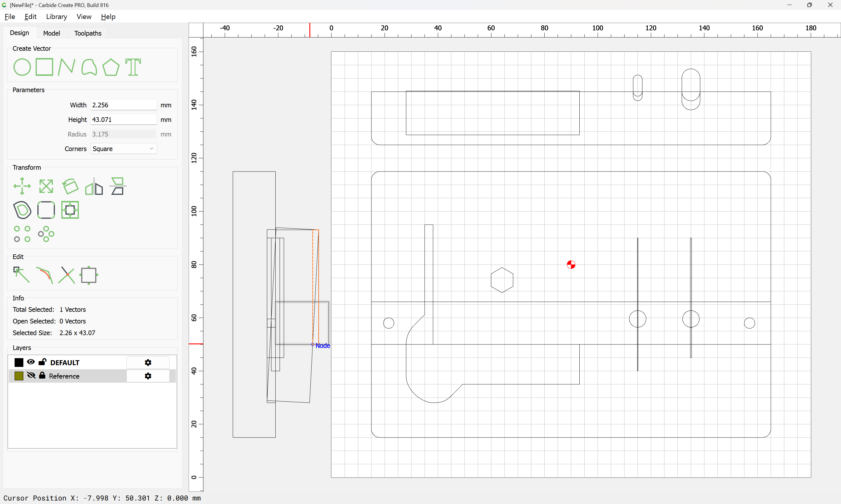This screenshot has height=504, width=841.
Task: Select the Text creation tool
Action: click(133, 67)
